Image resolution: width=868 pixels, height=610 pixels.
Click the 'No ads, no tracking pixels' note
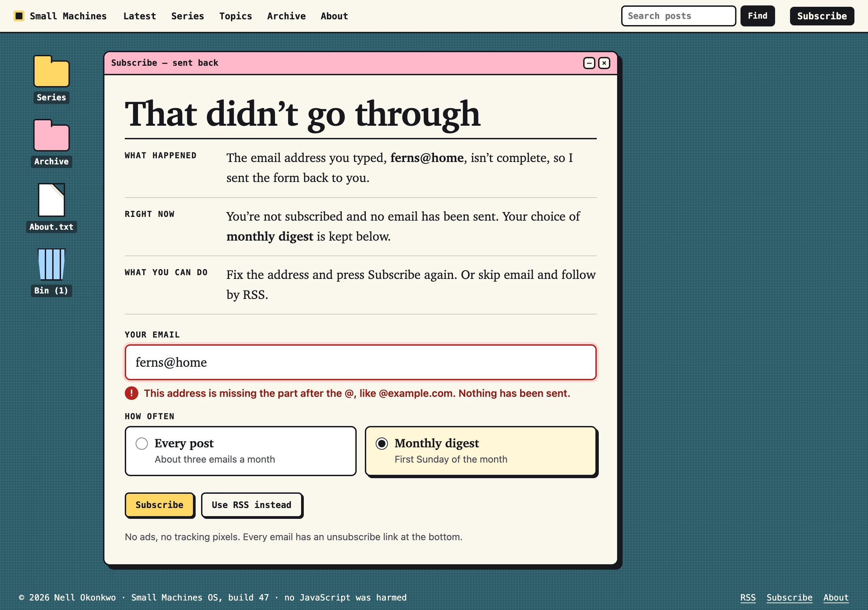(293, 537)
